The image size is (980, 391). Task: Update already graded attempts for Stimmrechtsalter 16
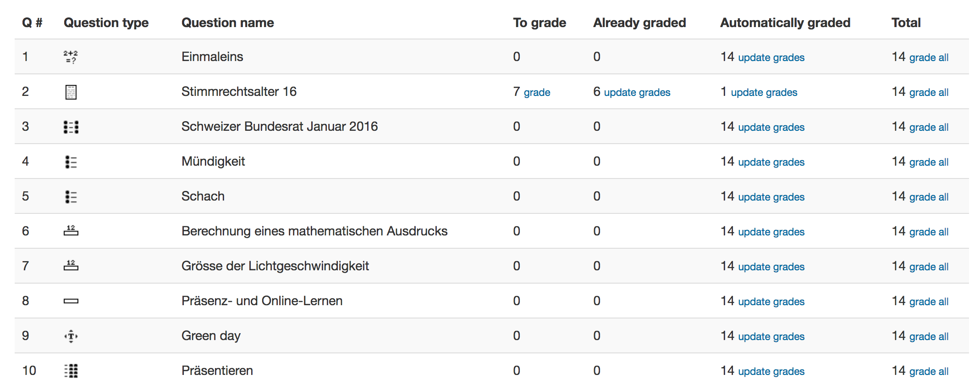637,92
